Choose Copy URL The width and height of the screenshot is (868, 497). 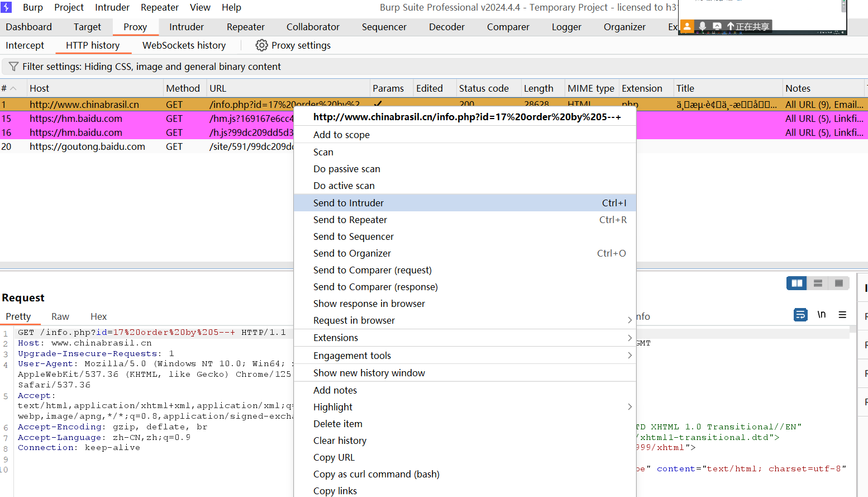point(465,457)
